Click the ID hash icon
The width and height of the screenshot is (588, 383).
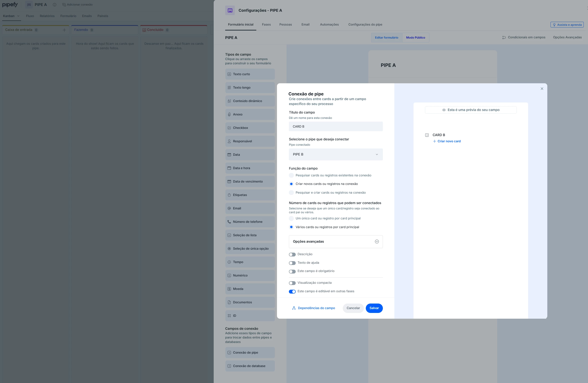coord(229,316)
